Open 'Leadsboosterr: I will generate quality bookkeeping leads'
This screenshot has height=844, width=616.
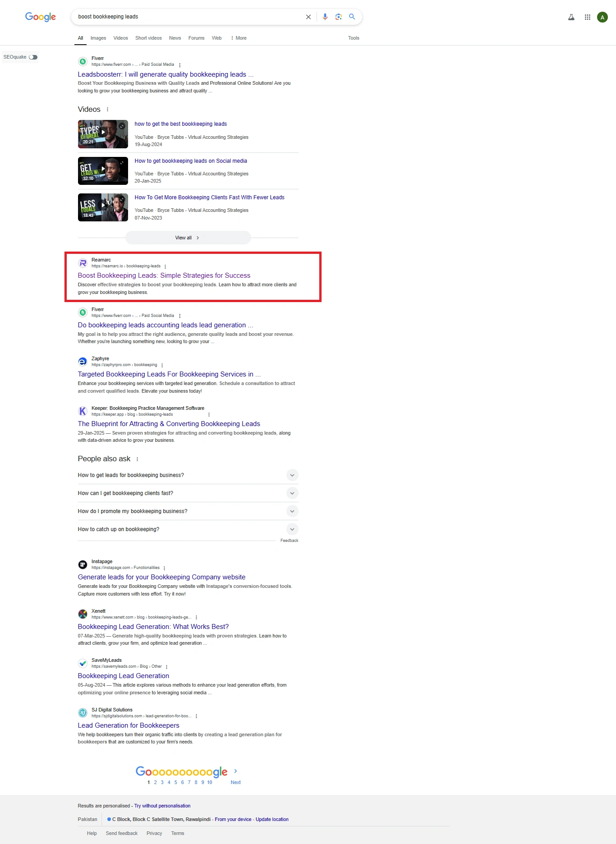(165, 74)
